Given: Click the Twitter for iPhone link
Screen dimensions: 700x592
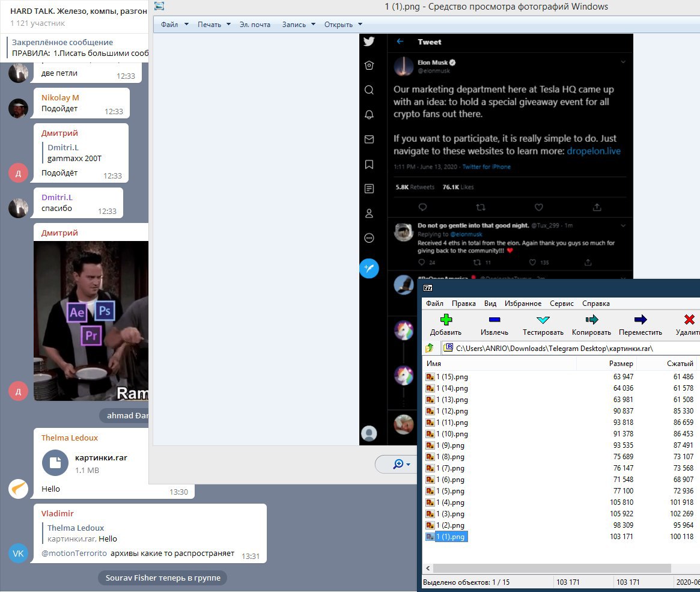Looking at the screenshot, I should (x=486, y=166).
